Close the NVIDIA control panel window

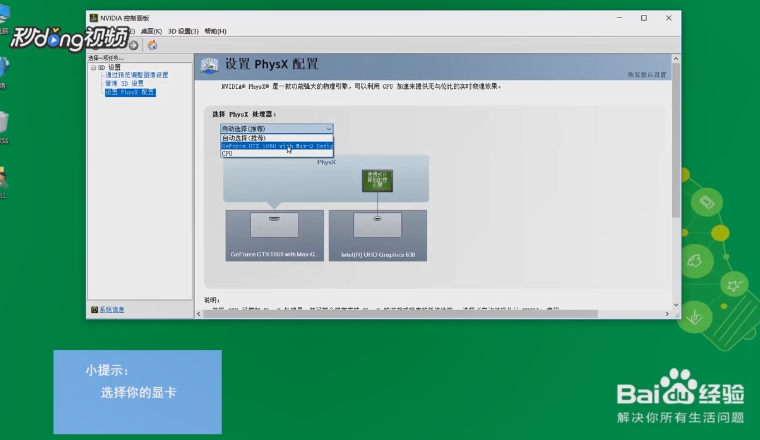click(x=668, y=18)
